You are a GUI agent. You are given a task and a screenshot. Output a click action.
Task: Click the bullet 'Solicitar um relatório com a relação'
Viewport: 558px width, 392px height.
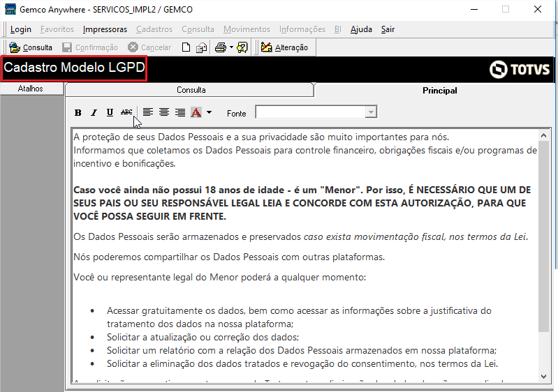click(302, 350)
